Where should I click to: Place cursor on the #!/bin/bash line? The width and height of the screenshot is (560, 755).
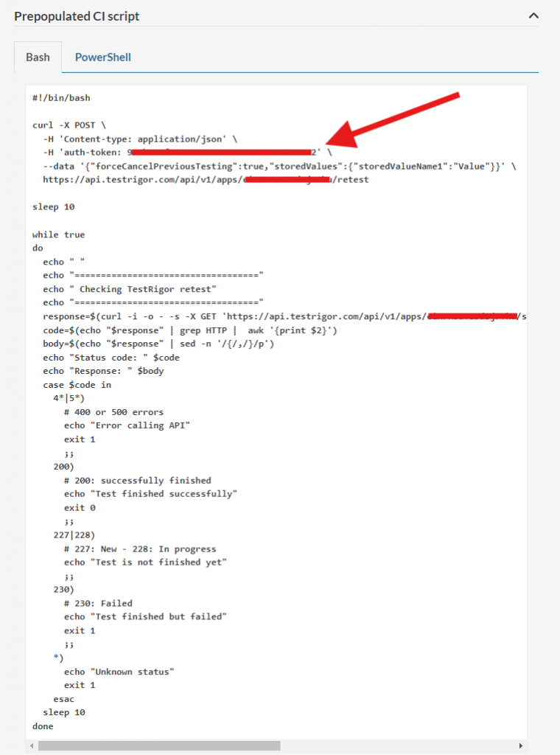point(61,98)
